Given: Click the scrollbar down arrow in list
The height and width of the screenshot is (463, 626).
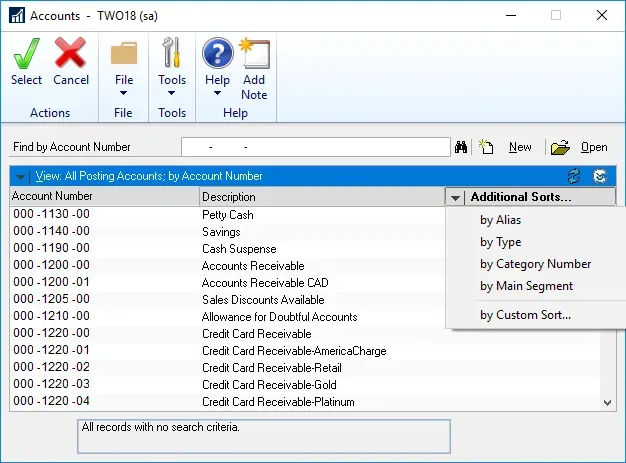Looking at the screenshot, I should tap(609, 402).
